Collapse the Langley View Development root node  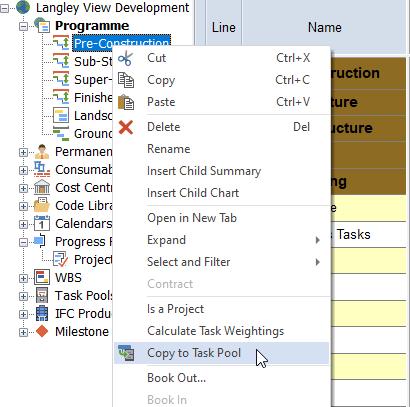(x=5, y=8)
